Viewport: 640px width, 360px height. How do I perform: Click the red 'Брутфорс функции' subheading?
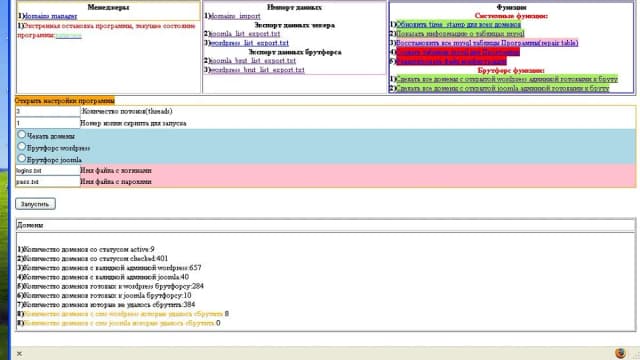[511, 70]
